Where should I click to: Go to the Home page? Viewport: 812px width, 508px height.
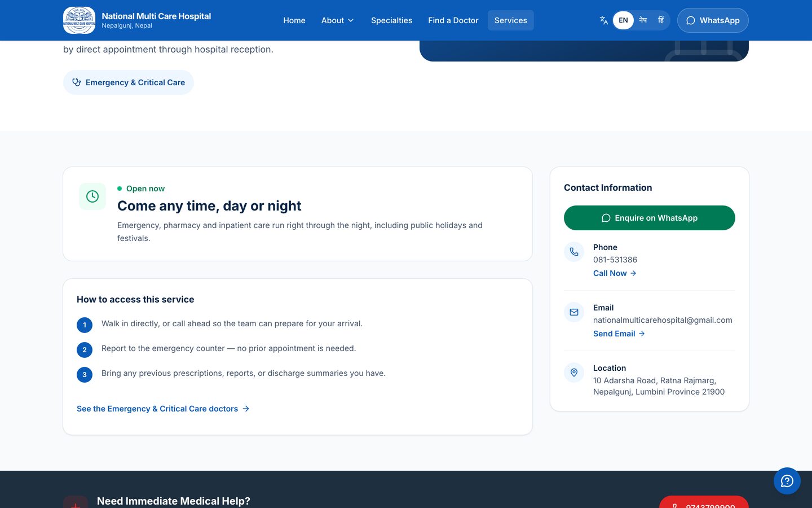point(294,20)
